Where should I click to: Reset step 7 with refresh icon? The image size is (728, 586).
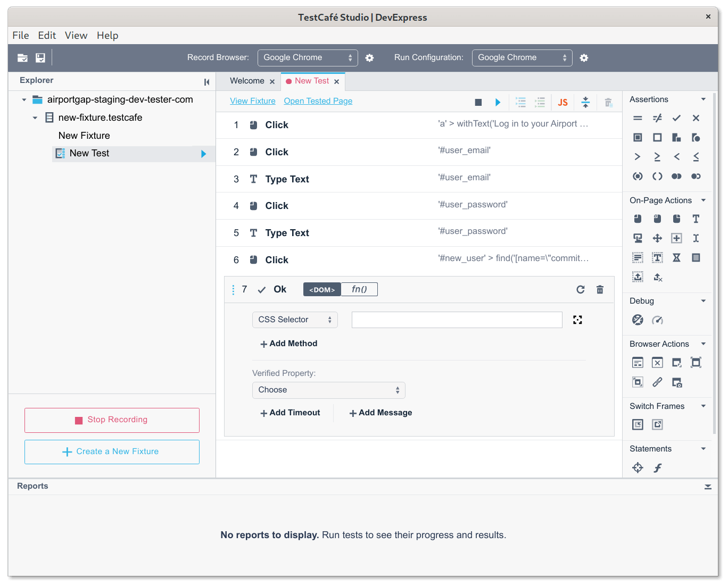pyautogui.click(x=581, y=289)
